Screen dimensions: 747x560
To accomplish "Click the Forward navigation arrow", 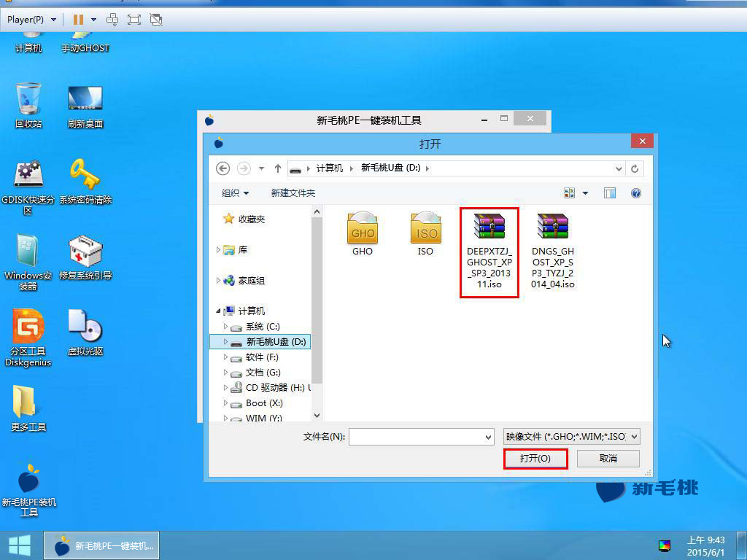I will tap(244, 168).
